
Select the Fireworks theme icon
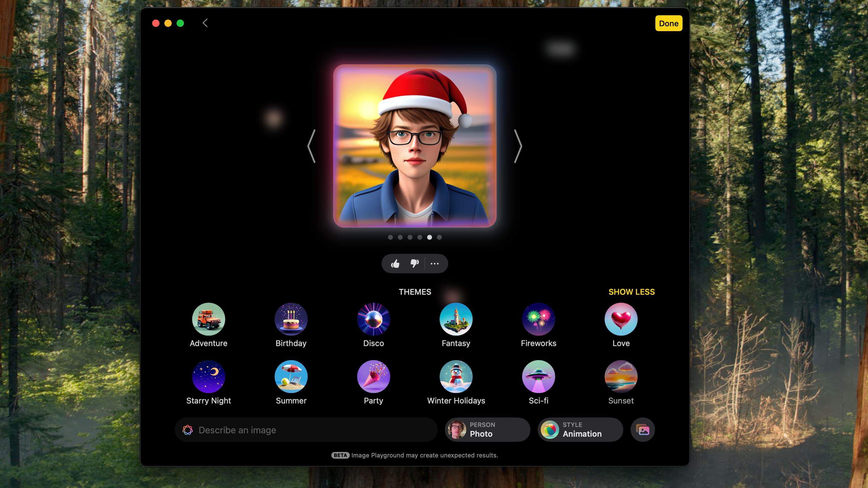click(538, 319)
